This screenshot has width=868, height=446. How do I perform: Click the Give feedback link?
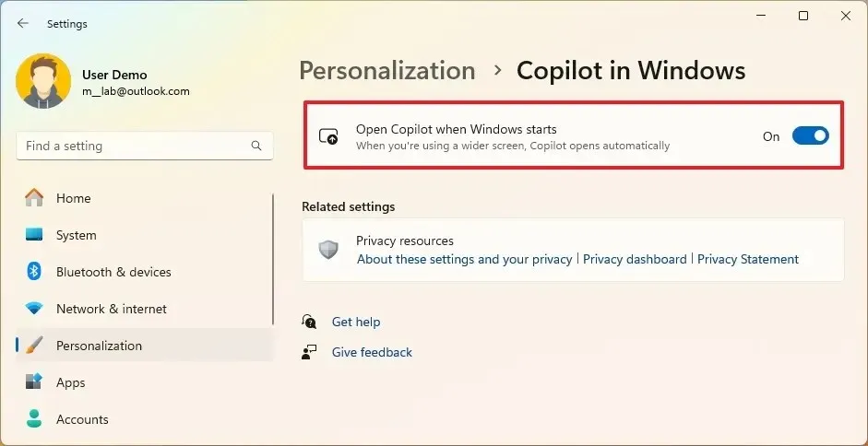point(372,352)
